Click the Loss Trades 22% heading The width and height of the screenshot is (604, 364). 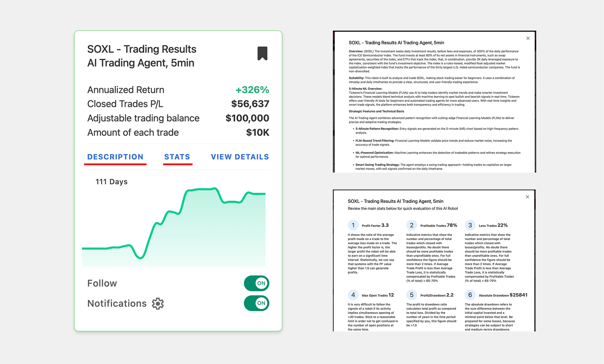tap(493, 226)
